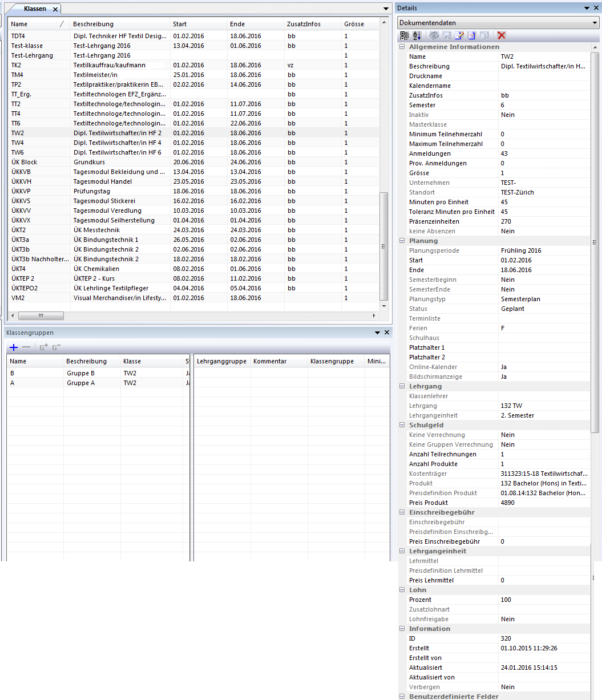Open the Details panel options arrow
602x700 pixels.
point(587,8)
